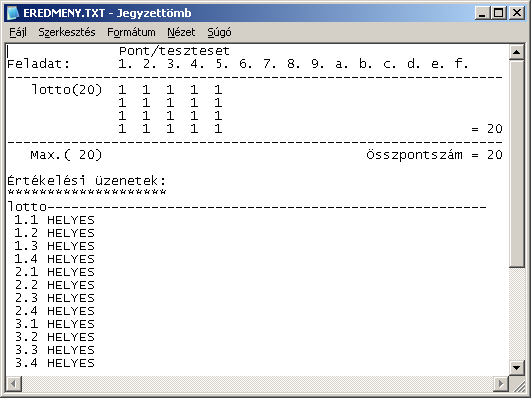Click the '1.1 HELYES' line
This screenshot has height=398, width=531.
click(x=54, y=220)
